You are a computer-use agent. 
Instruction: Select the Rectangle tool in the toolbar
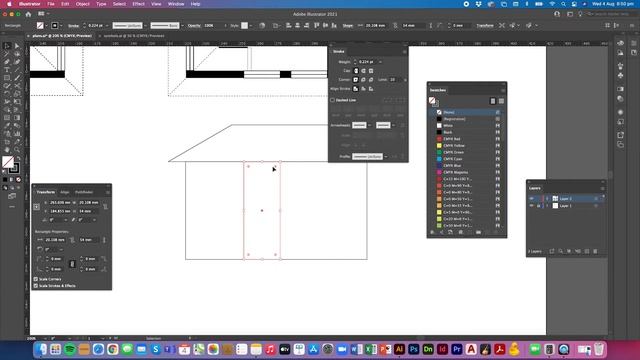coord(7,78)
